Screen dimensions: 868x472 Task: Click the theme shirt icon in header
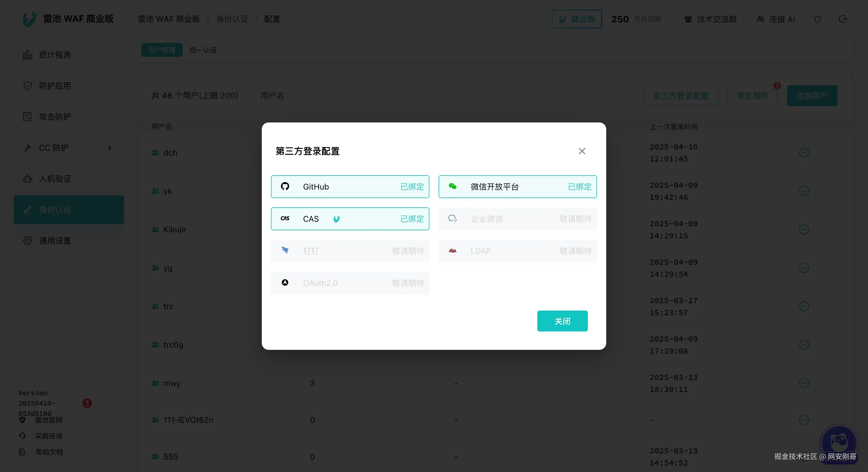point(817,19)
